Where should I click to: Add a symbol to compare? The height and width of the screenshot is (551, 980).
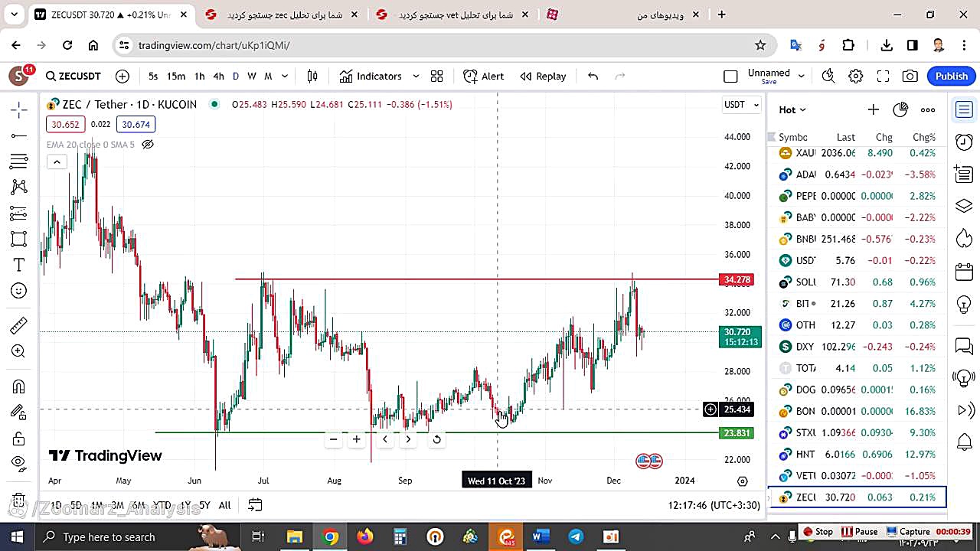click(122, 76)
